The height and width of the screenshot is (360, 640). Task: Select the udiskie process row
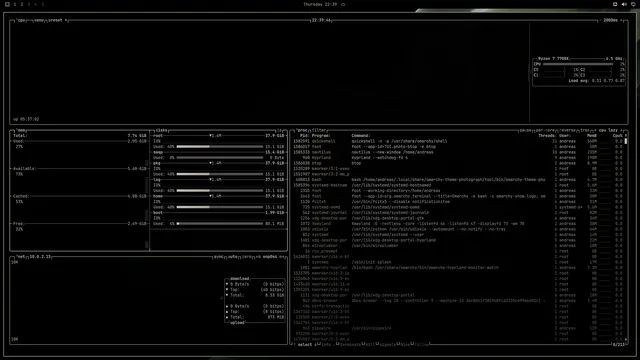[458, 229]
